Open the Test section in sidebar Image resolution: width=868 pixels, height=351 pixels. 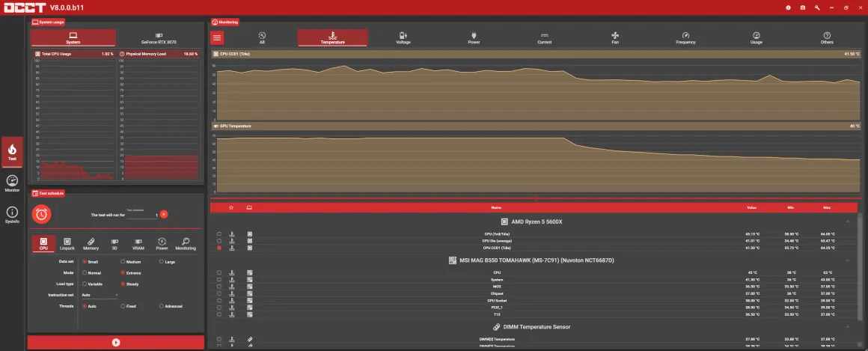(12, 152)
